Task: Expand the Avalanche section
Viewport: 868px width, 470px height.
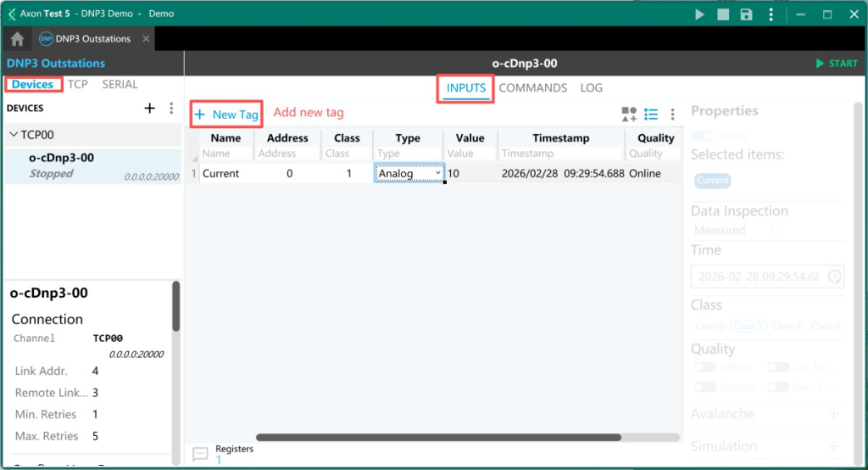Action: pyautogui.click(x=833, y=414)
